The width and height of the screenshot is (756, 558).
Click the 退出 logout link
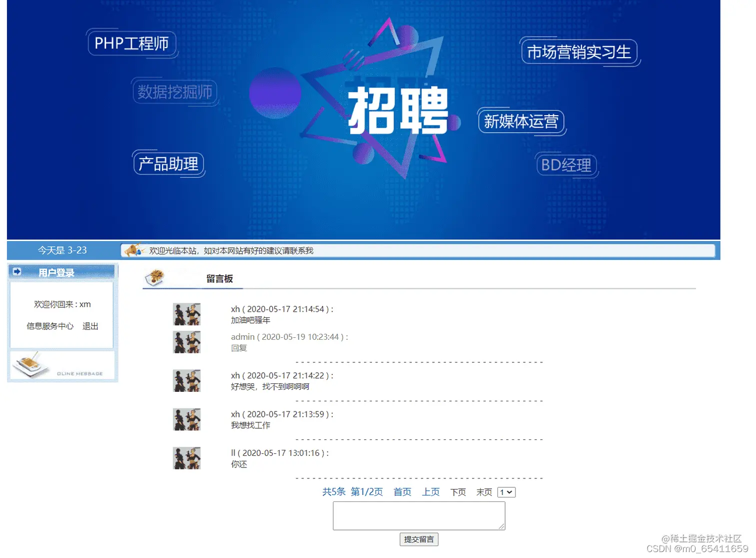(90, 326)
